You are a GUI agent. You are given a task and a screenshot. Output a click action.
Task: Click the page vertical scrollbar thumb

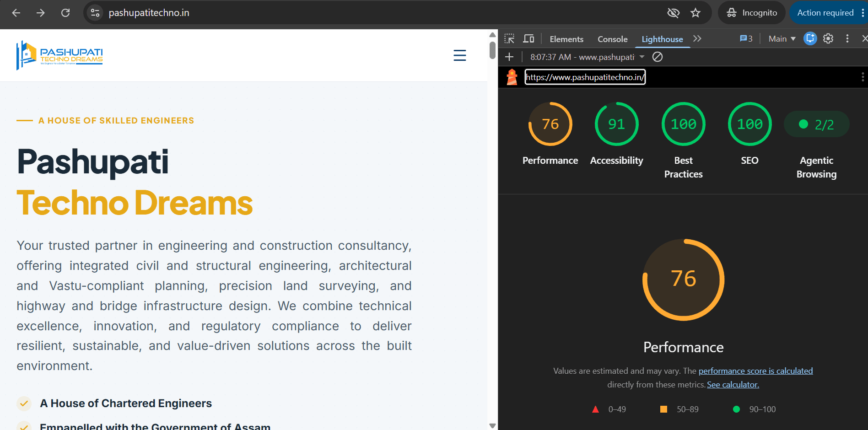[492, 50]
